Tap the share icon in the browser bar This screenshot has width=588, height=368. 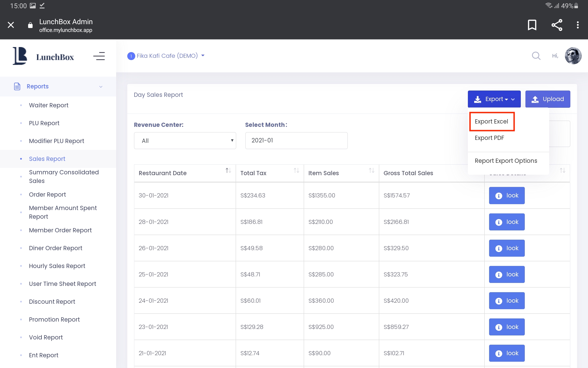557,25
